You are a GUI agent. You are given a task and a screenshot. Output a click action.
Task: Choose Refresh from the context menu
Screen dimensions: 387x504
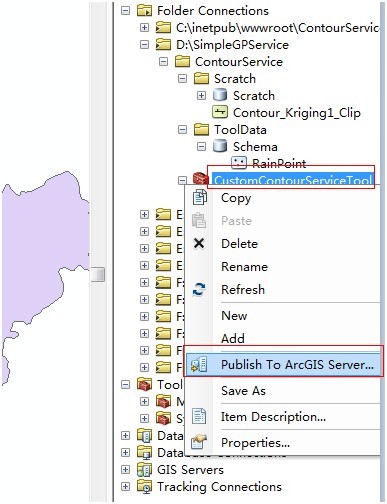tap(243, 289)
